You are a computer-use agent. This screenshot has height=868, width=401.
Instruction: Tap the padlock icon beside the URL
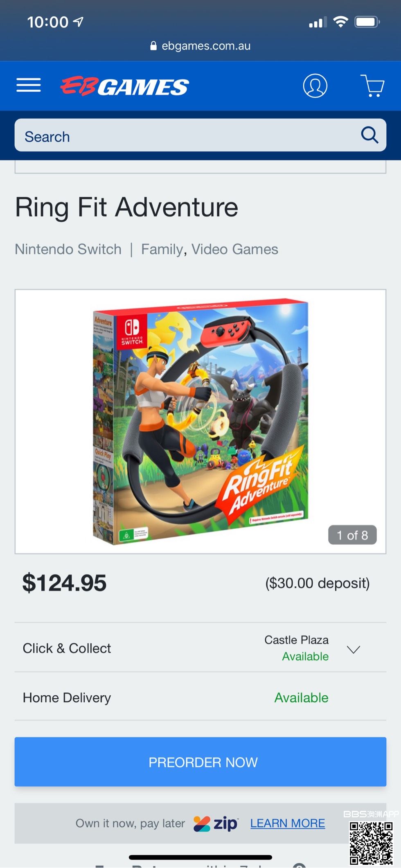tap(153, 46)
